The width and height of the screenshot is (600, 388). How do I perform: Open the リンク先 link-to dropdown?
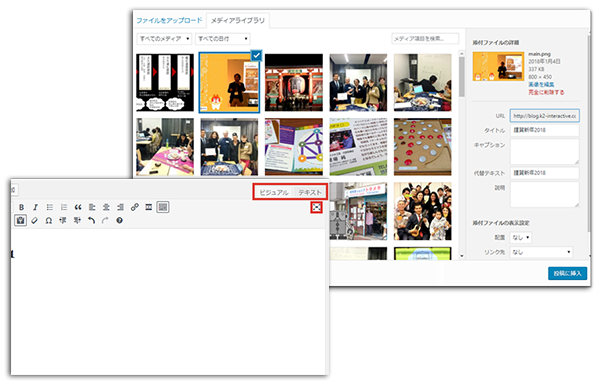tap(541, 252)
